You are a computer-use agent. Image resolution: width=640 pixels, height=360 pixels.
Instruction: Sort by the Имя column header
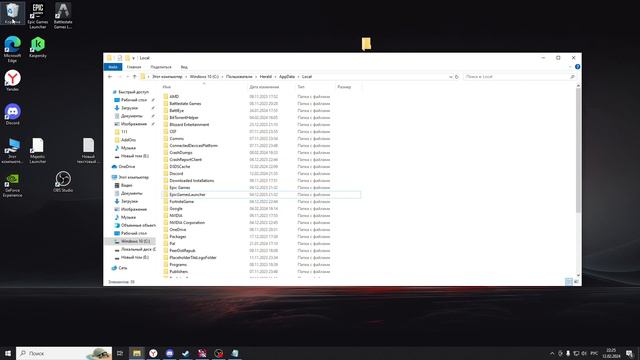click(x=167, y=87)
